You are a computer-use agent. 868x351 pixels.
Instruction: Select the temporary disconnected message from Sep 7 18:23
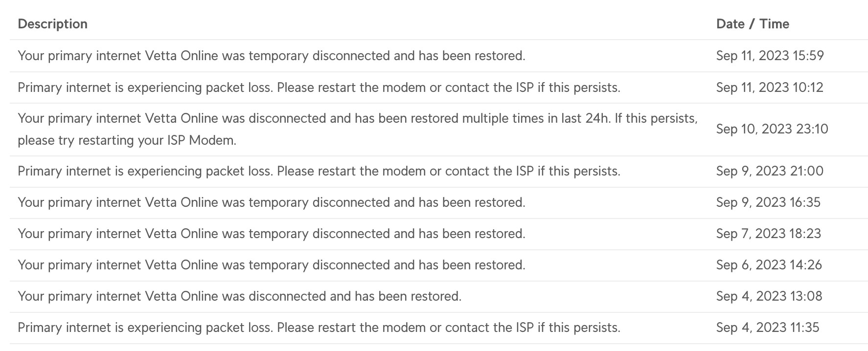[x=271, y=234]
